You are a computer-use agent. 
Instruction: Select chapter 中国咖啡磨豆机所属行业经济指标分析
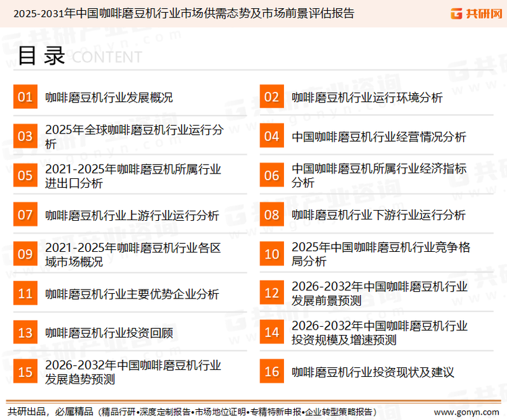coord(379,176)
